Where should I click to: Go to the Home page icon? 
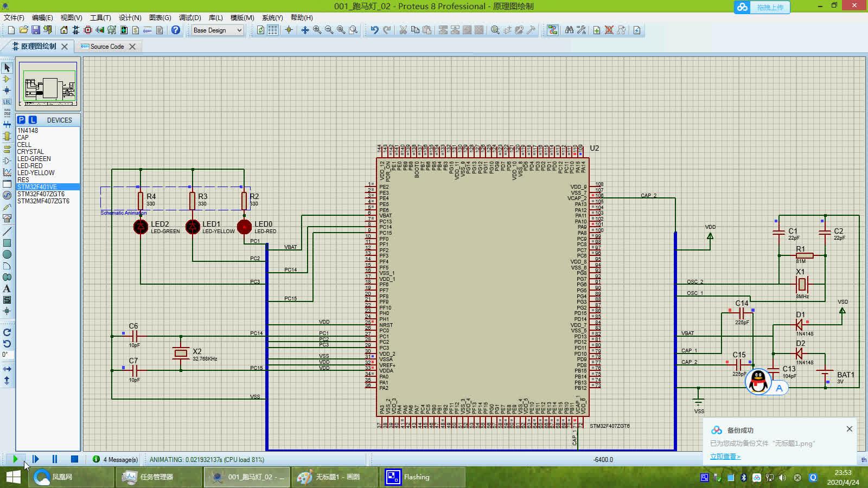point(64,30)
